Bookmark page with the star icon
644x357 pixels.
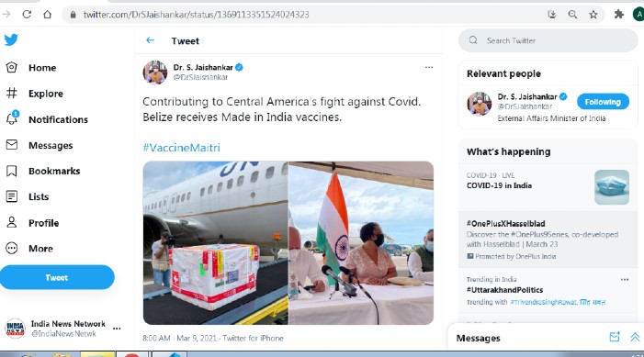(x=593, y=15)
